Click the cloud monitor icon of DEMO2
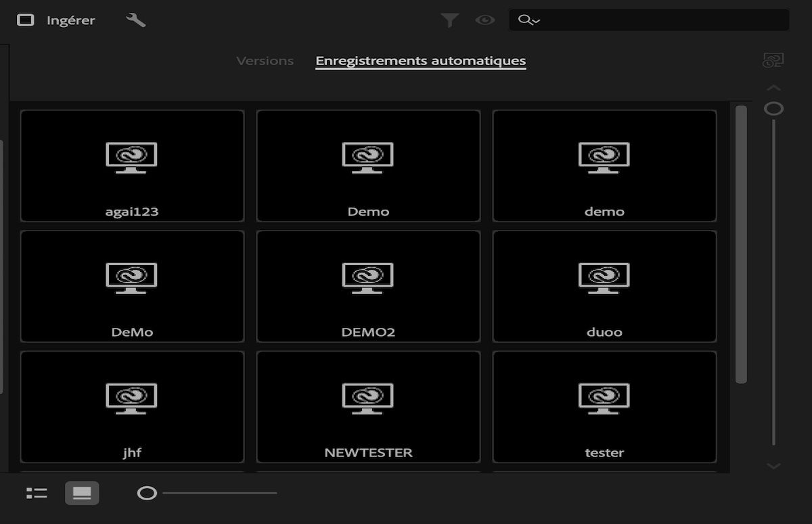812x524 pixels. 367,278
